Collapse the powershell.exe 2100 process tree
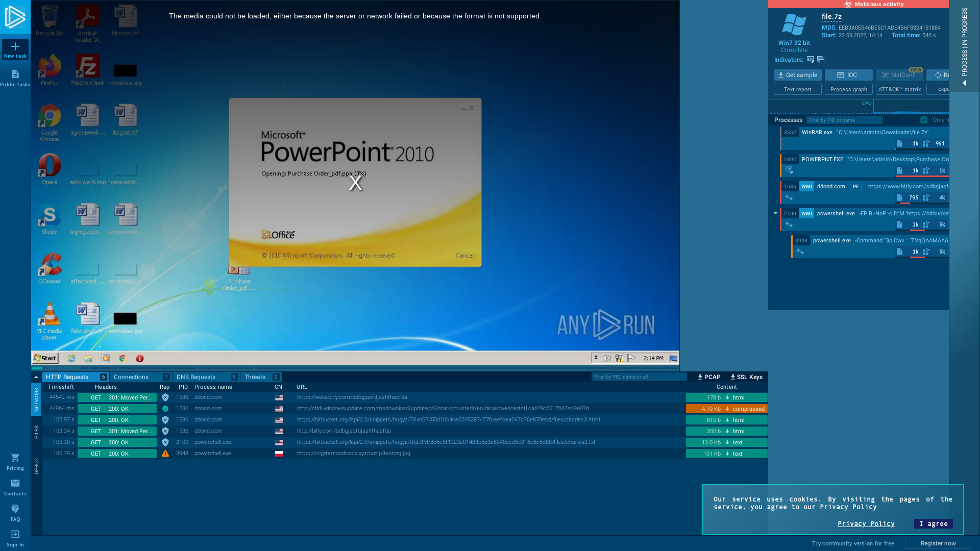Screen dimensions: 980x551 775,213
